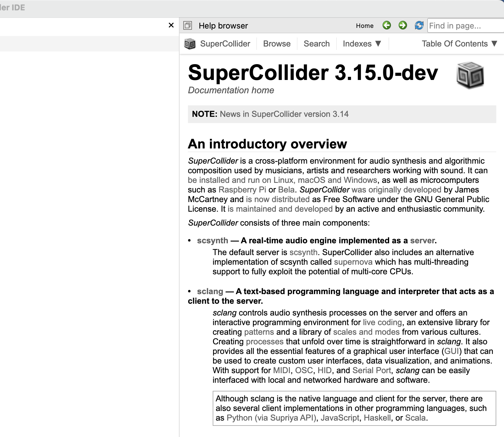The height and width of the screenshot is (437, 504).
Task: Click the forward arrow in Help browser
Action: click(403, 25)
